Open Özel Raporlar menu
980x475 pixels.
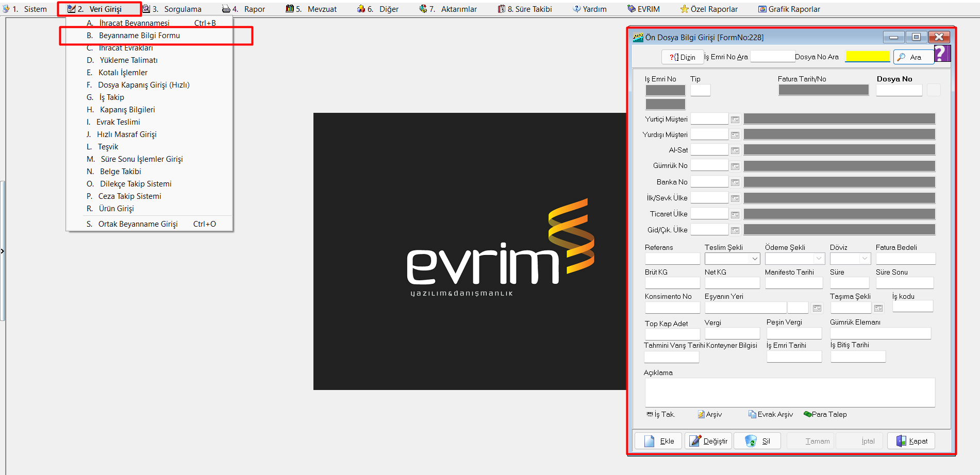[x=709, y=9]
